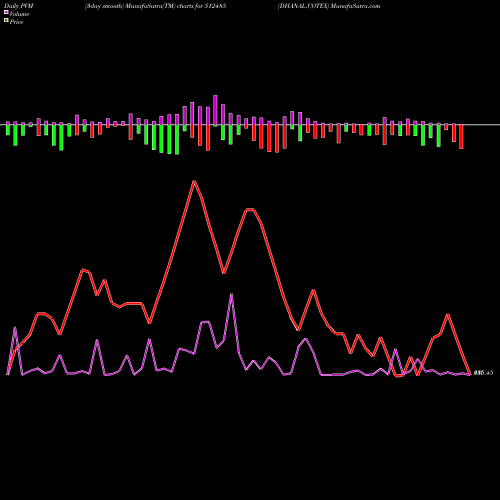Screen dimensions: 500x500
Task: Click the (DHANAL.COTEX) MunafaSutra.com text
Action: pos(329,6)
